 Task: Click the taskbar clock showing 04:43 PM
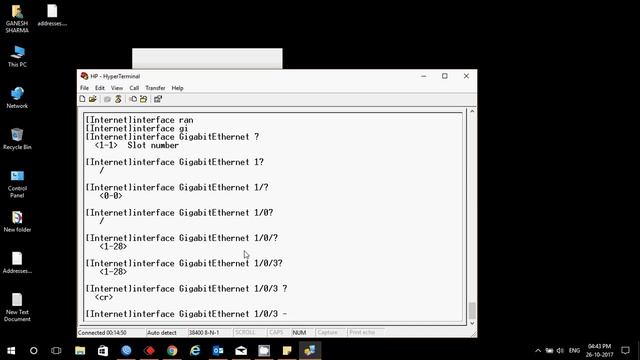[599, 351]
